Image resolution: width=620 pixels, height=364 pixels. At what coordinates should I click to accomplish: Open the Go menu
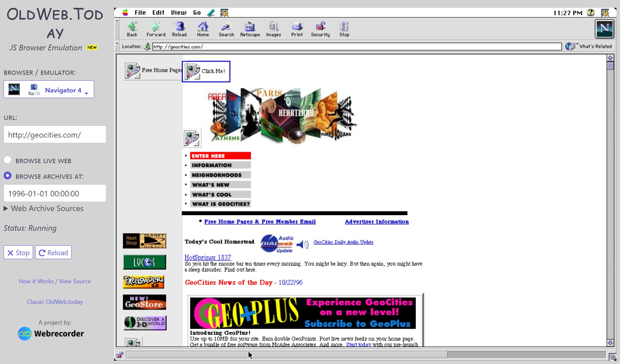click(x=197, y=13)
